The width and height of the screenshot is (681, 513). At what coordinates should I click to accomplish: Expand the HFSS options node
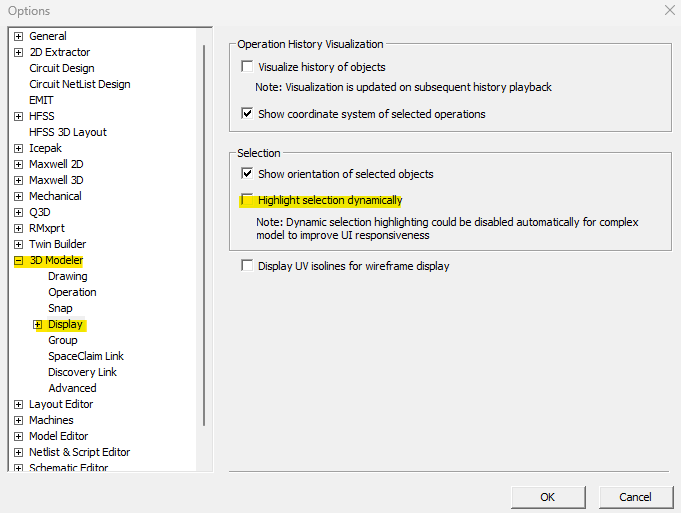click(18, 117)
